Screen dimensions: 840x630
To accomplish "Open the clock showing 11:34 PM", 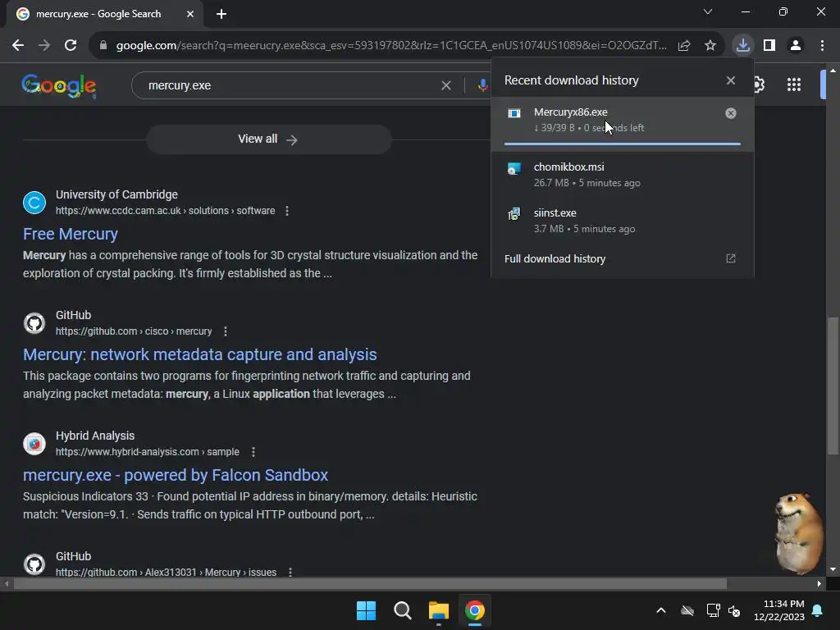I will click(779, 610).
